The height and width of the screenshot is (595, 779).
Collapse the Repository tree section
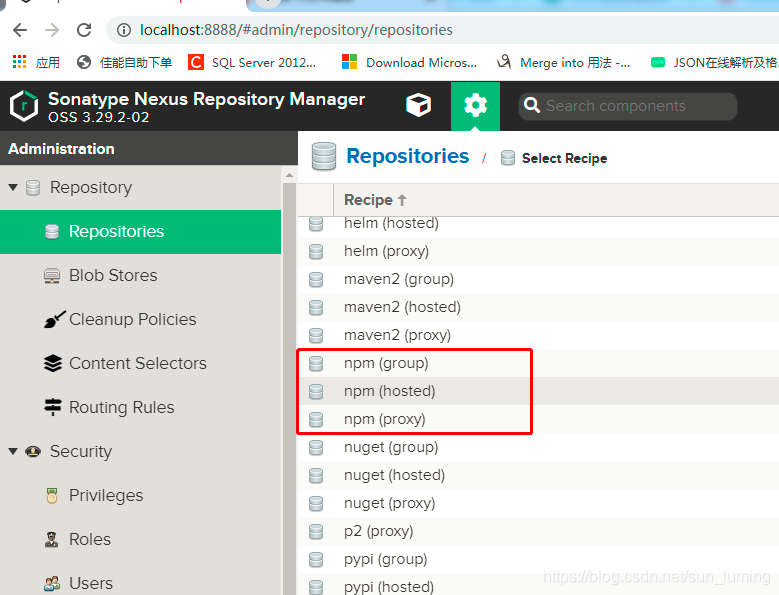coord(13,187)
